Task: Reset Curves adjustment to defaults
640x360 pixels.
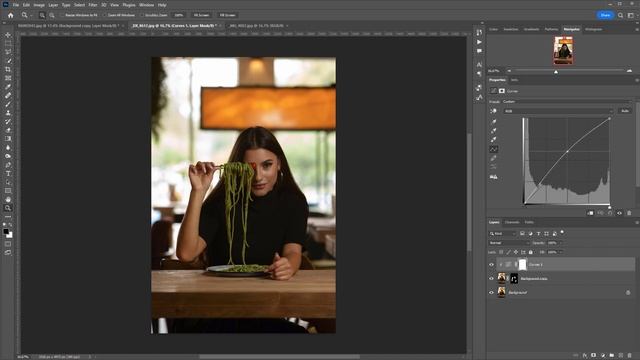Action: 610,213
